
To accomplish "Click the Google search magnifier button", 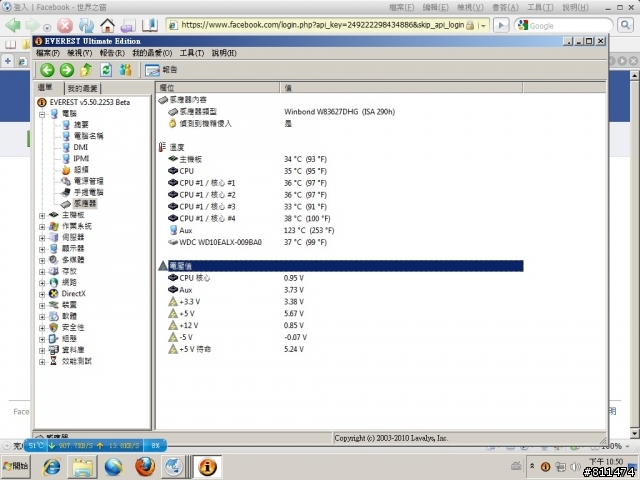I will point(625,25).
